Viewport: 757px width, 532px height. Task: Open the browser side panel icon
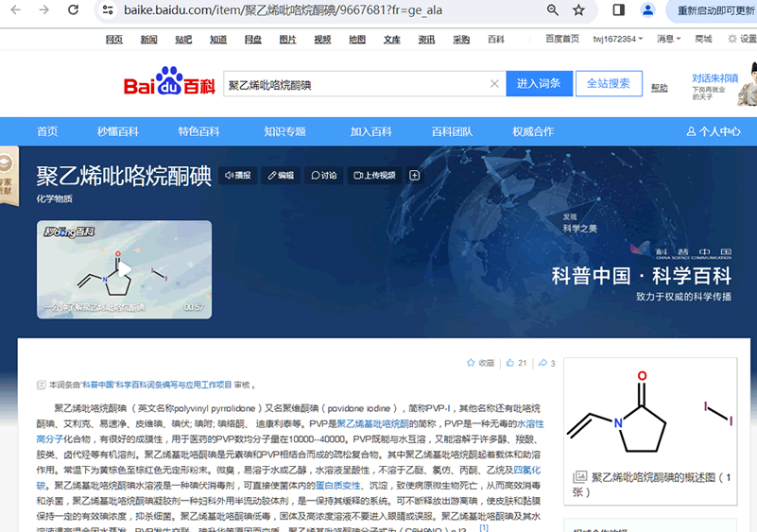(618, 9)
